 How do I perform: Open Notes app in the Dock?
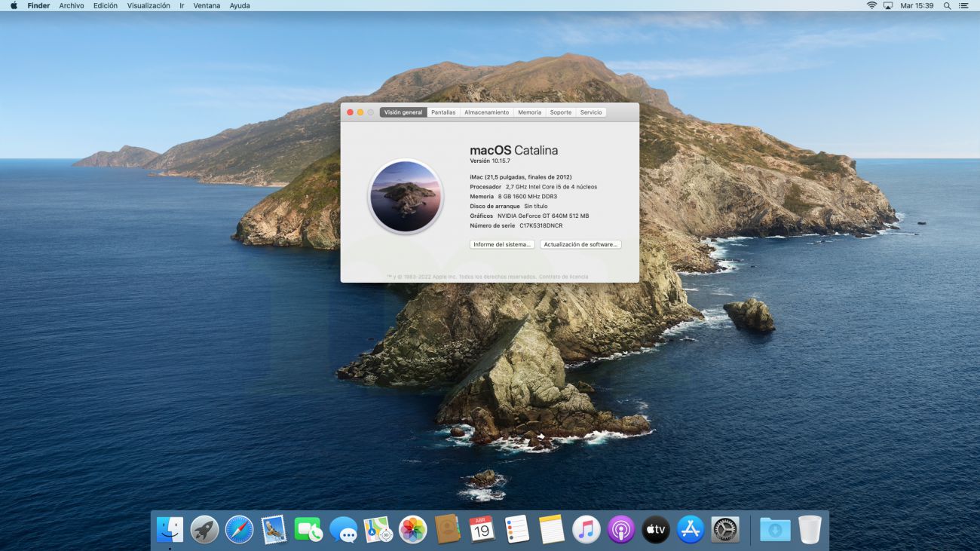552,530
